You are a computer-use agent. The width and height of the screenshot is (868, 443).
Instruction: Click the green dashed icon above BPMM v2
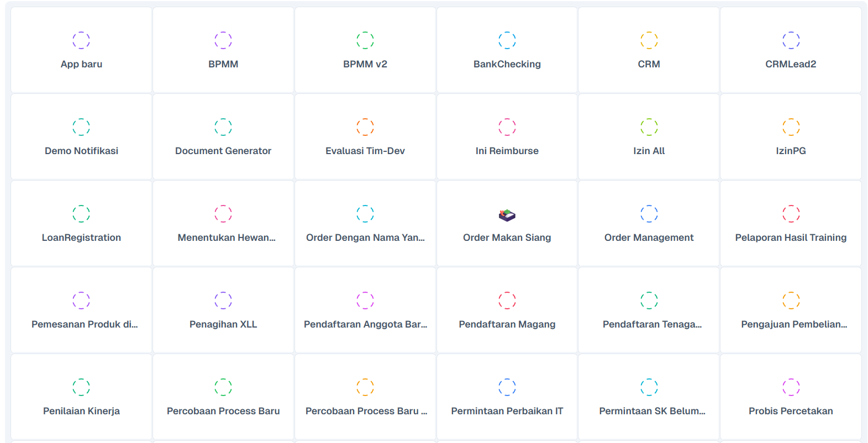coord(365,40)
